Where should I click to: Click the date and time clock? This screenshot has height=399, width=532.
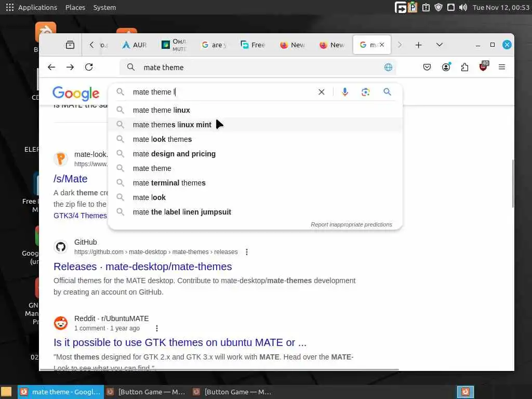pos(501,7)
